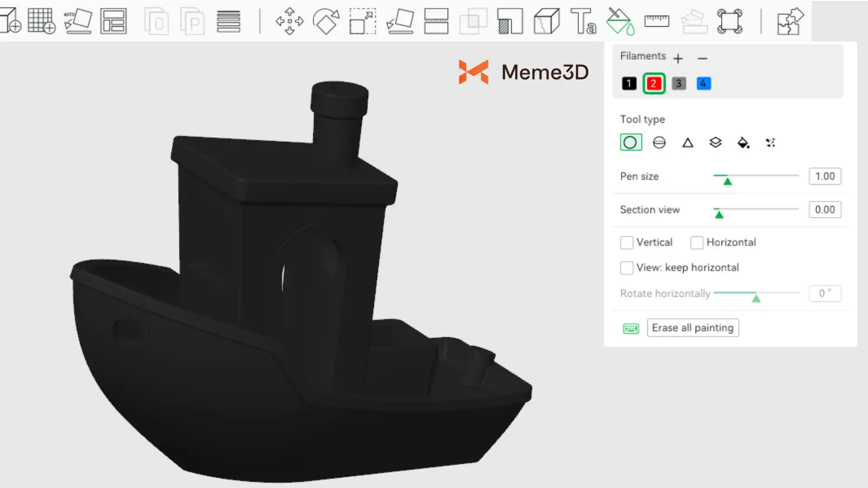Select the Fill bucket tool type
The height and width of the screenshot is (488, 868).
point(743,143)
